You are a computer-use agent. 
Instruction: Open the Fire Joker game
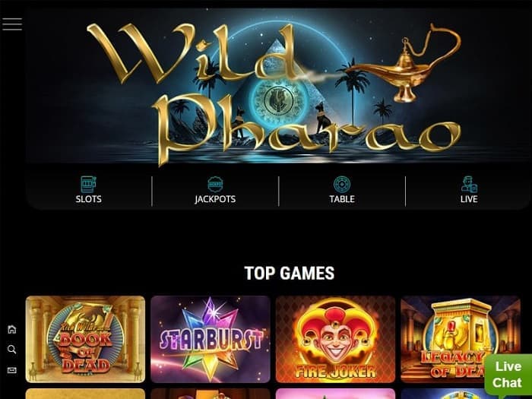336,339
